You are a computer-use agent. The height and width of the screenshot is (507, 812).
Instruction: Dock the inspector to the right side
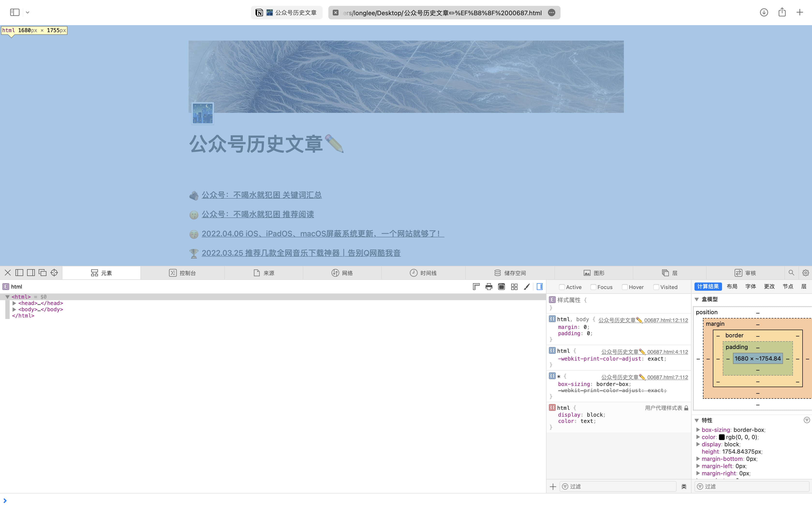click(x=31, y=273)
